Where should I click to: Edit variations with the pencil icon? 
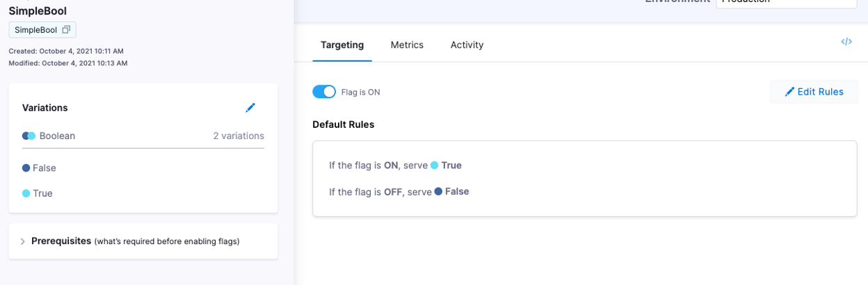pyautogui.click(x=250, y=108)
